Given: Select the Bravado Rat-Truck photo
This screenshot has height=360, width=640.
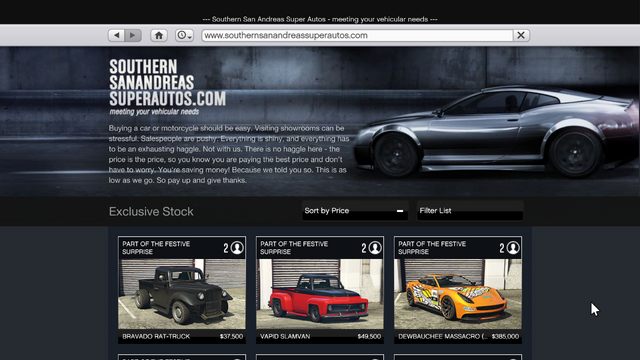Looking at the screenshot, I should [182, 294].
